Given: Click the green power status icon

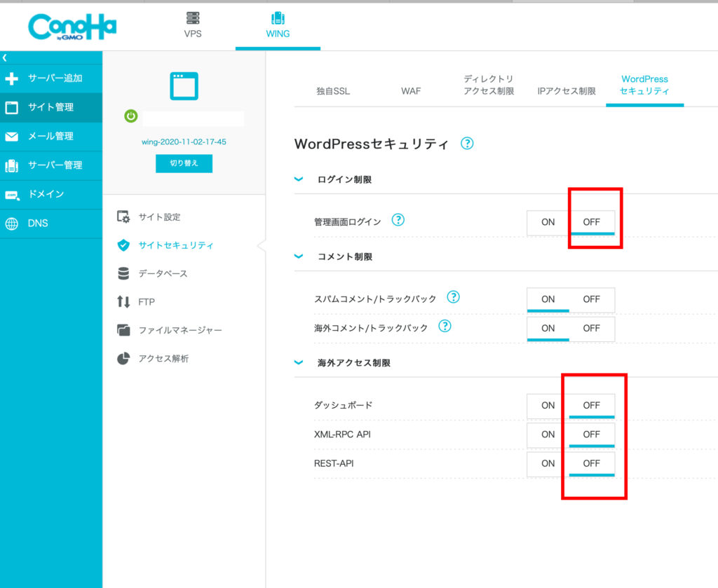Looking at the screenshot, I should 131,116.
